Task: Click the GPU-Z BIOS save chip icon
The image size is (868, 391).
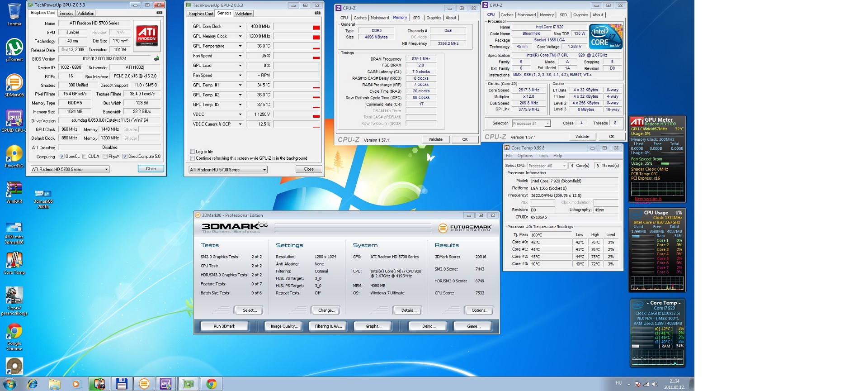Action: tap(156, 59)
